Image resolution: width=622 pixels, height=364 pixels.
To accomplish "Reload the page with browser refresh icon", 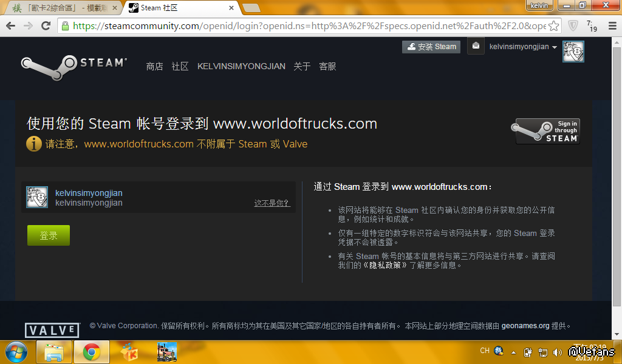I will (46, 26).
